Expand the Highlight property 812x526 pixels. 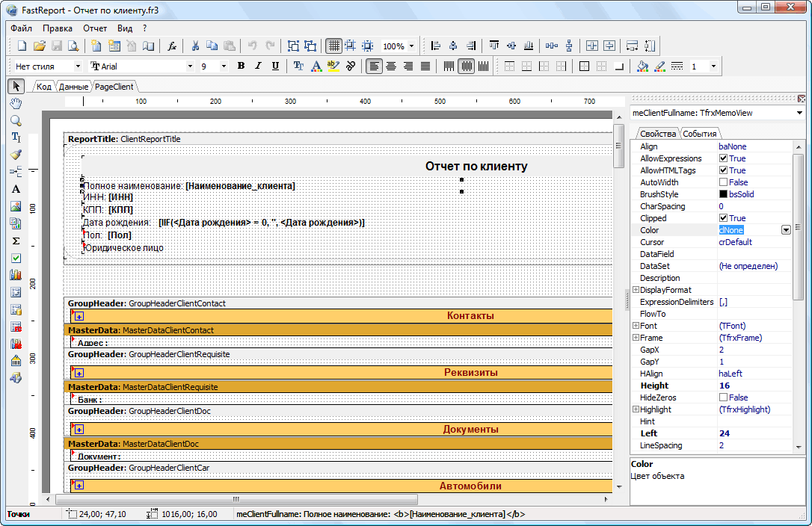tap(636, 409)
